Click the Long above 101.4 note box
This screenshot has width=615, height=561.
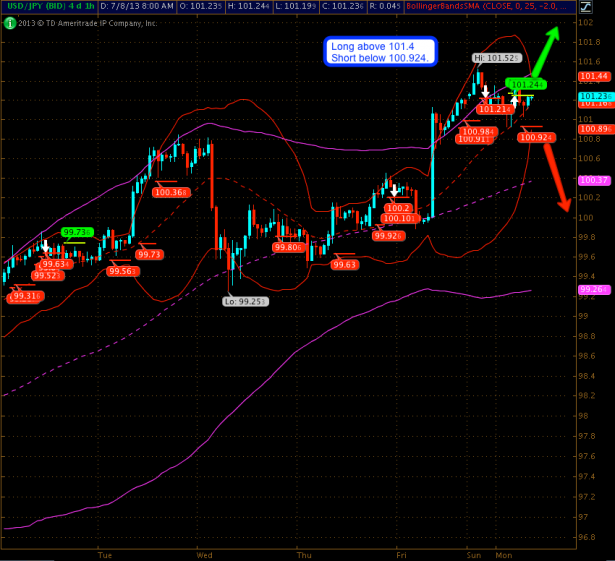tap(380, 52)
